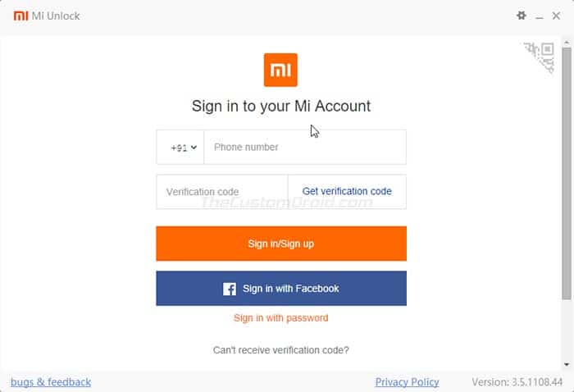Viewport: 574px width, 392px height.
Task: Click the Facebook logo icon
Action: pos(230,289)
